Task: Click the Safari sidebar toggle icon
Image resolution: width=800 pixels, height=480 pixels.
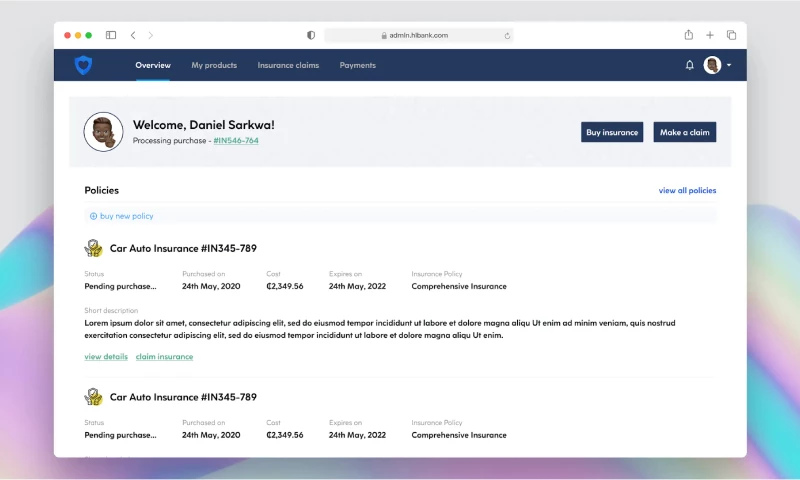Action: (x=111, y=35)
